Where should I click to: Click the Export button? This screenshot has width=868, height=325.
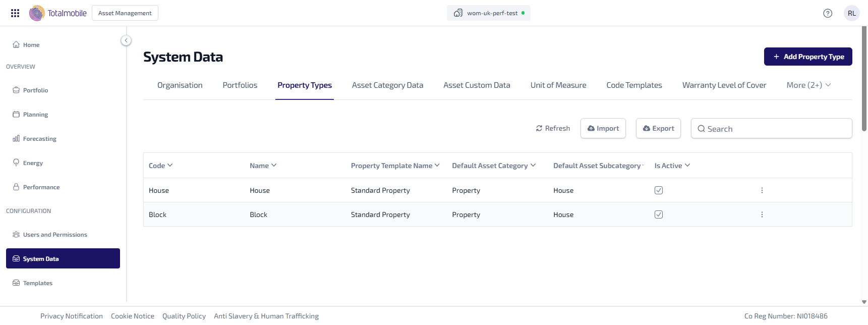658,129
